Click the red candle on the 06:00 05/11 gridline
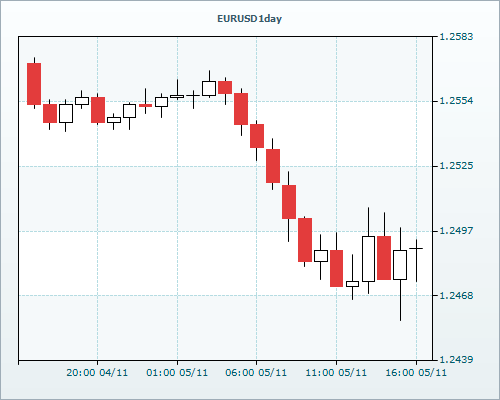 [x=257, y=136]
